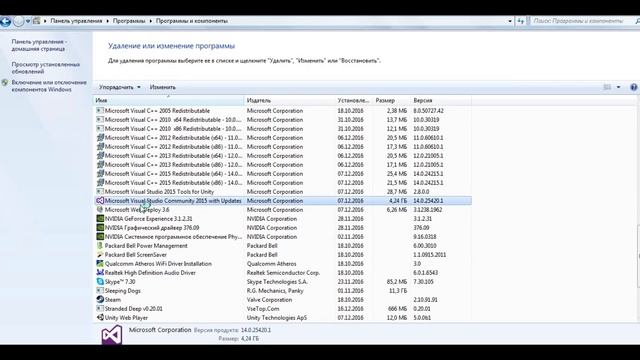The width and height of the screenshot is (640, 360).
Task: Click the 4,24 ГБ size cell
Action: point(398,201)
